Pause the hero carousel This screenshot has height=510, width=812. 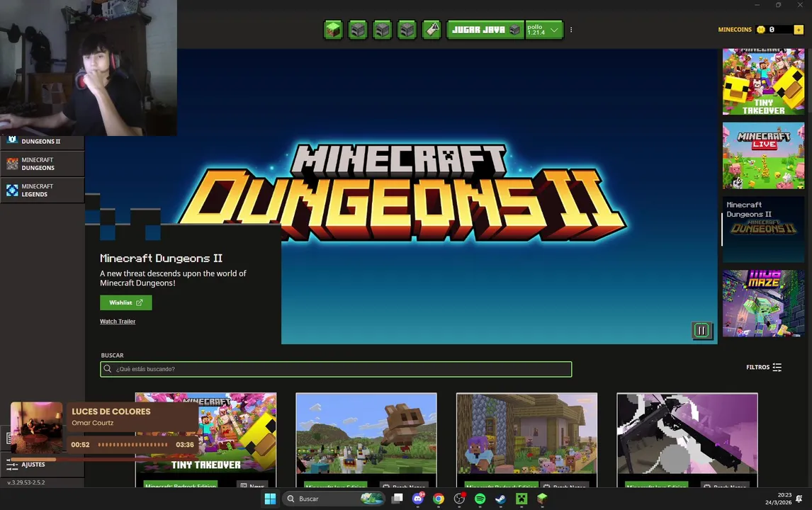coord(701,330)
